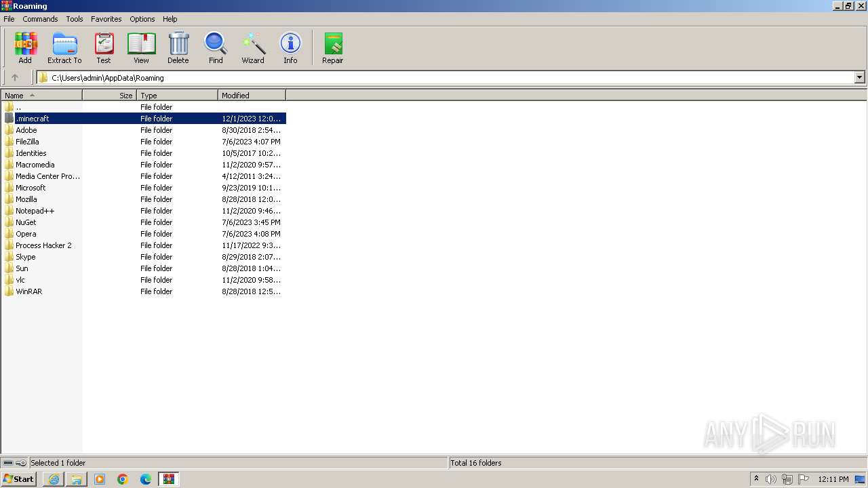This screenshot has height=488, width=868.
Task: Select the Notepad++ folder
Action: 144,211
